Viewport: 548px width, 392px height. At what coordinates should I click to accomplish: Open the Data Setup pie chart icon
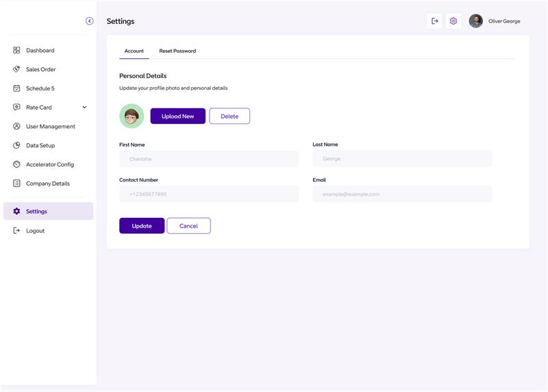click(x=16, y=145)
